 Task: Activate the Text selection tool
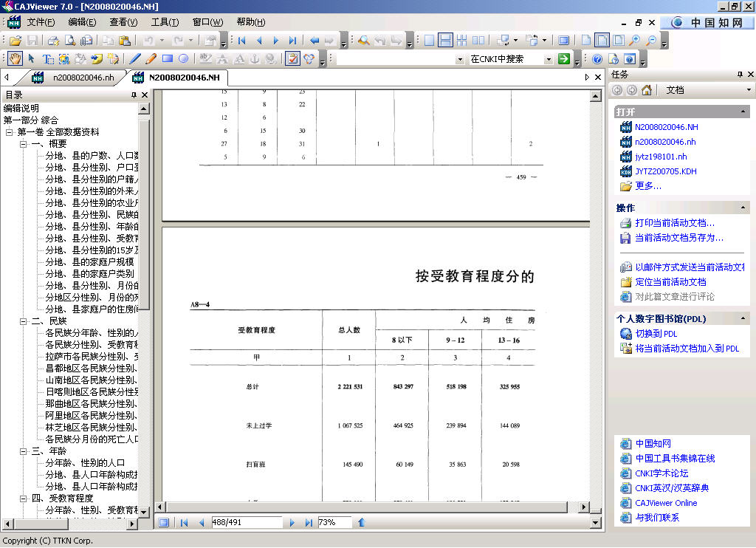(47, 58)
